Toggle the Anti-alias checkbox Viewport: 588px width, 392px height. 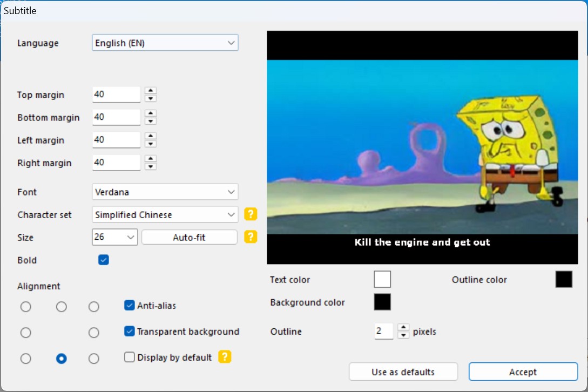coord(130,306)
